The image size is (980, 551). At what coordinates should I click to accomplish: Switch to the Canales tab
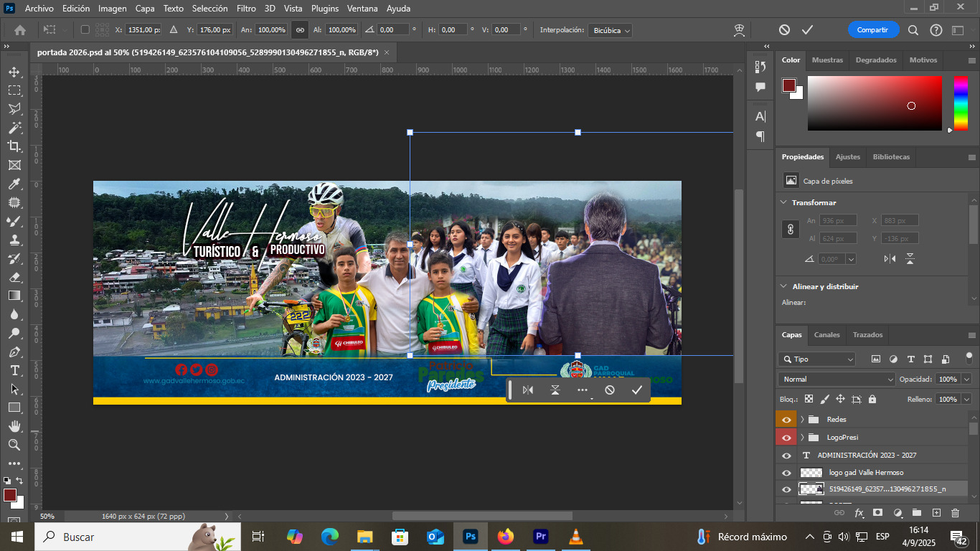click(826, 335)
